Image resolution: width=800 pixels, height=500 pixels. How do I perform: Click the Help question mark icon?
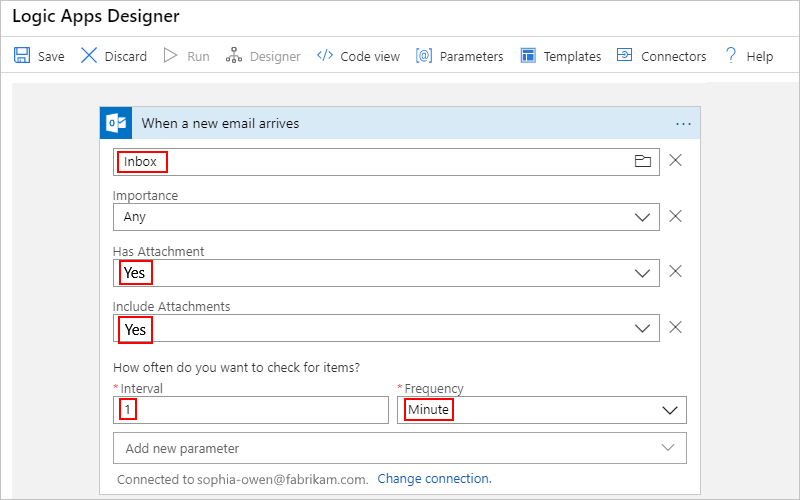731,55
